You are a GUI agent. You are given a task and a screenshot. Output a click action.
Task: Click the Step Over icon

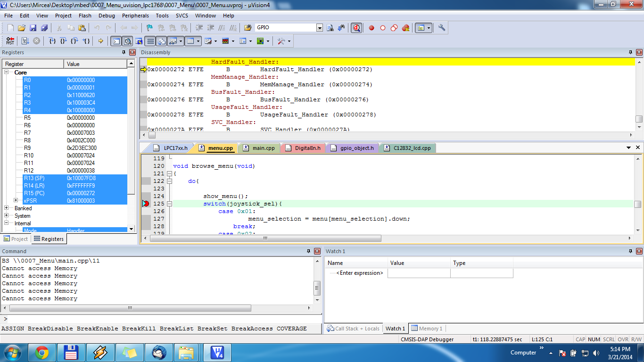click(x=64, y=41)
